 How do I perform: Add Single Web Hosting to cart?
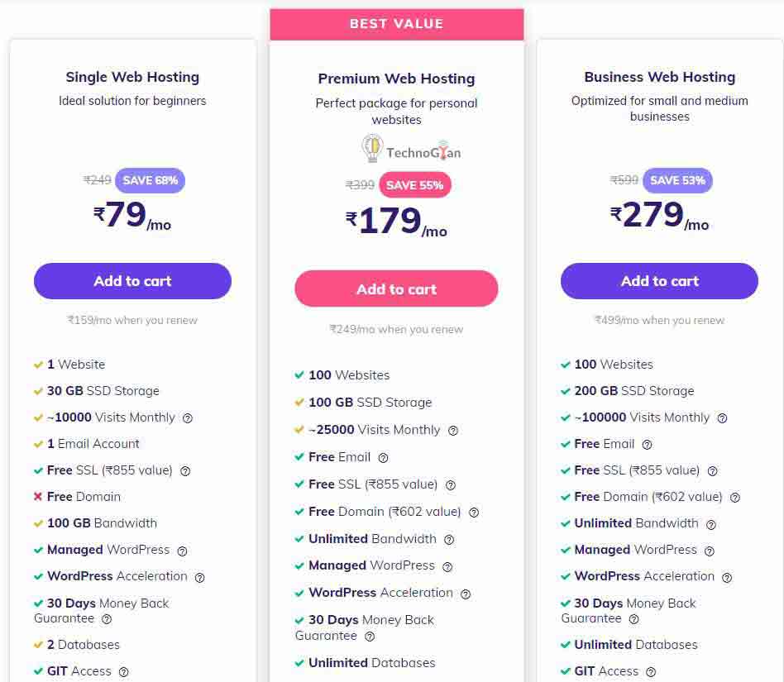coord(132,281)
